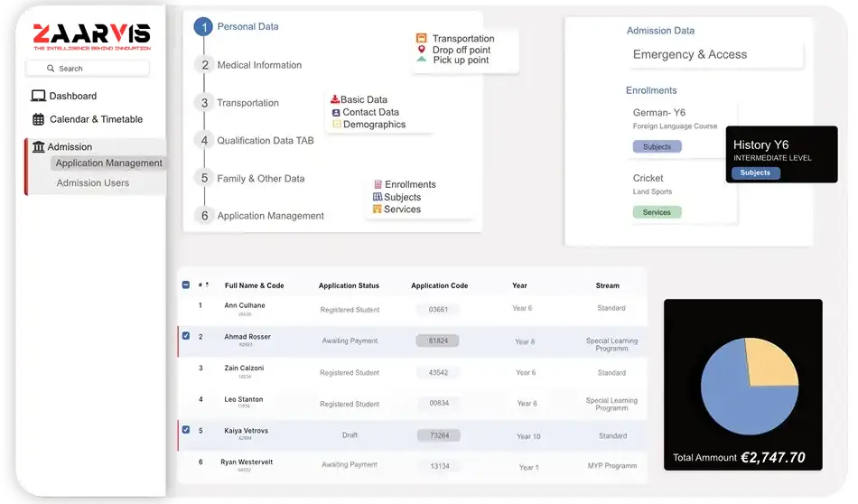Viewport: 858px width, 504px height.
Task: Uncheck the Ahmad Rosser row checkbox
Action: point(186,336)
